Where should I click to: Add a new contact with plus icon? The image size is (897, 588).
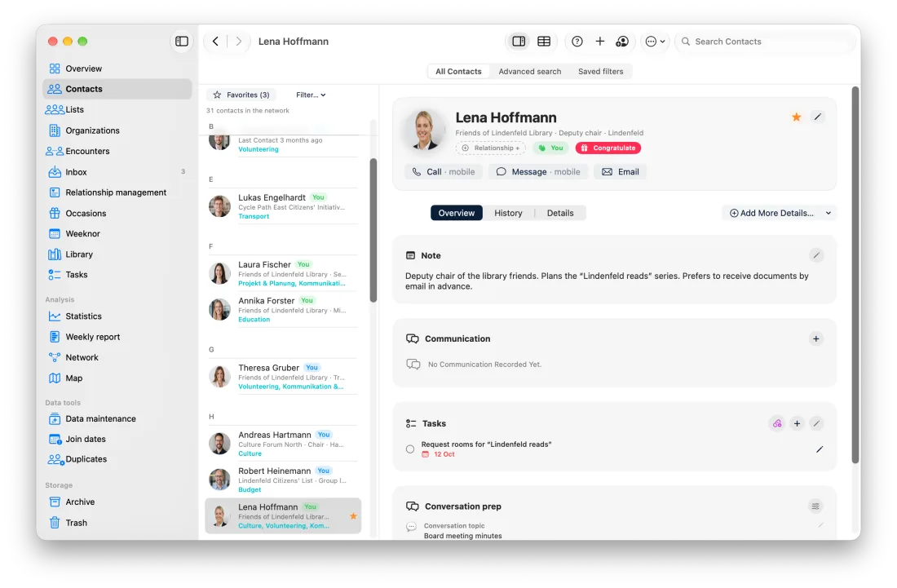599,41
